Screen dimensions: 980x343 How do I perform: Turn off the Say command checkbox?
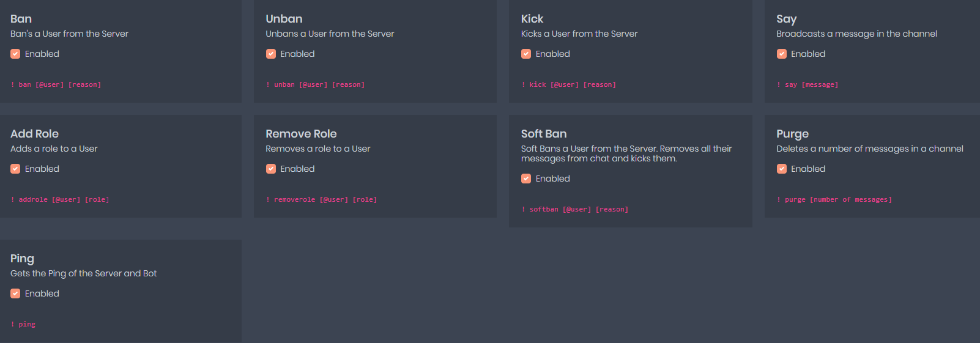782,54
